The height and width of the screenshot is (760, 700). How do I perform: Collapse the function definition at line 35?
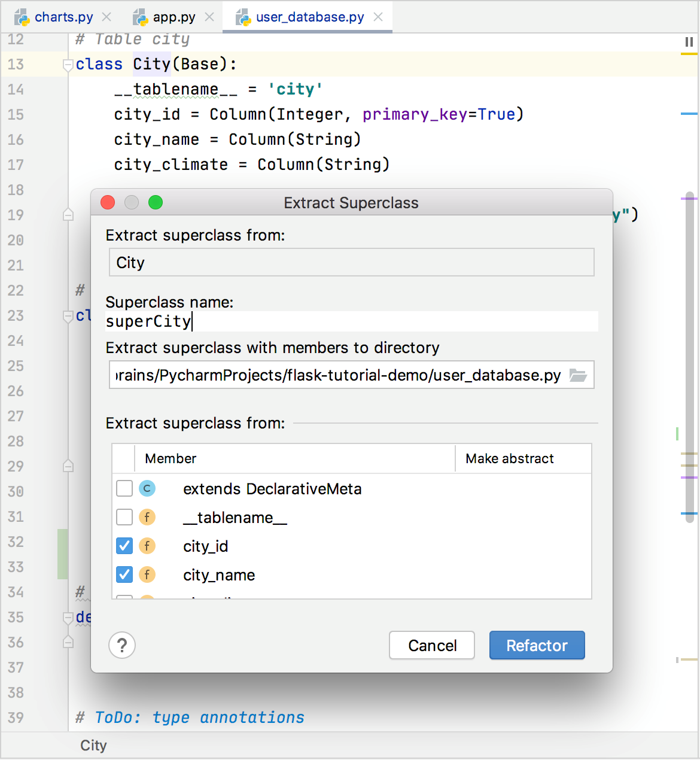[x=68, y=618]
